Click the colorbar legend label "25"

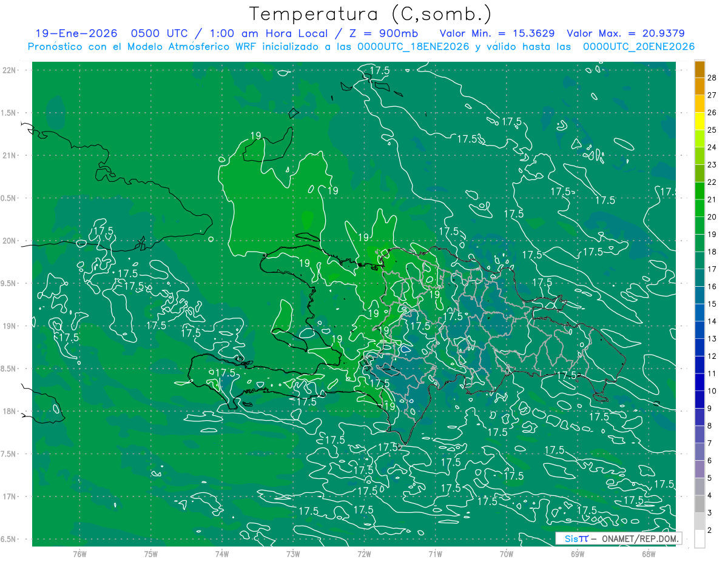712,130
